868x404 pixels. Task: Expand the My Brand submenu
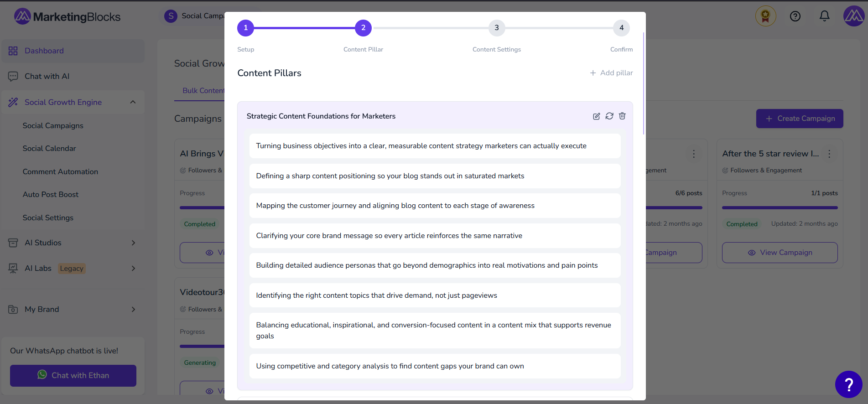pyautogui.click(x=133, y=309)
